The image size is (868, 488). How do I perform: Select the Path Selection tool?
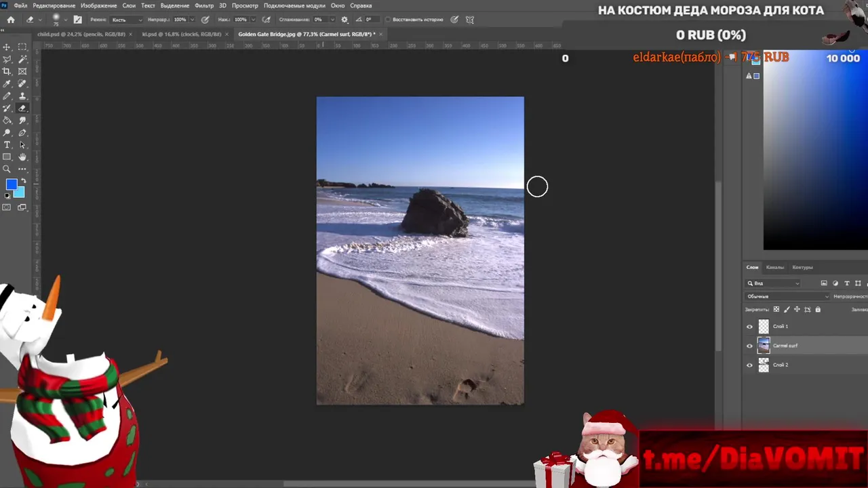tap(22, 145)
